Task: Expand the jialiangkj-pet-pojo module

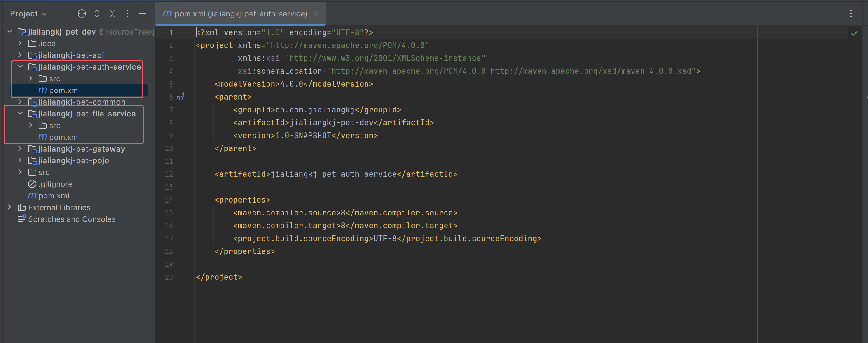Action: tap(20, 161)
